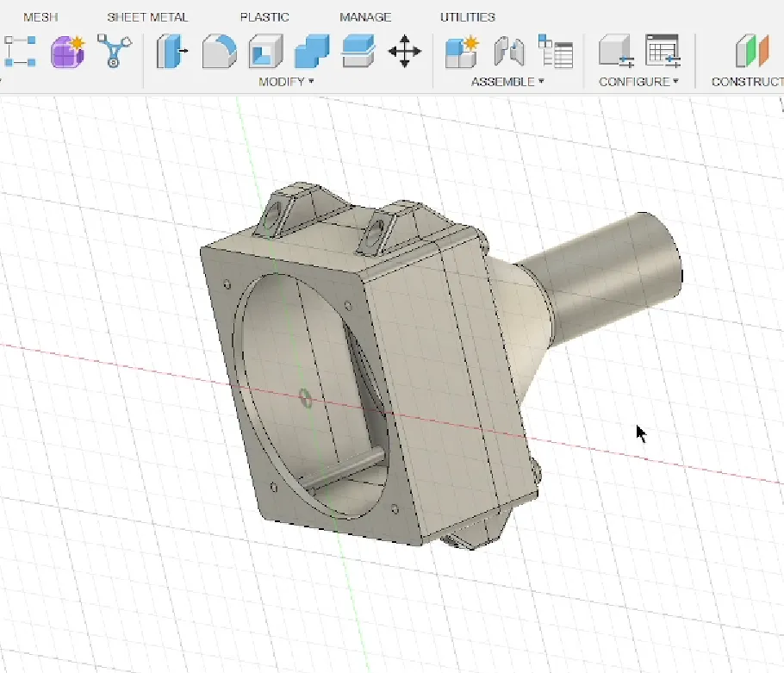Viewport: 784px width, 673px height.
Task: Select the Fillet tool
Action: tap(220, 51)
